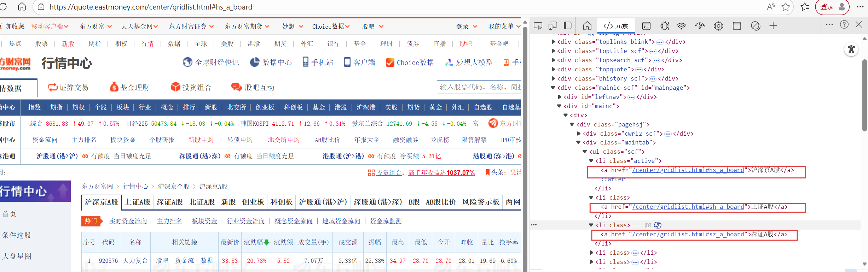This screenshot has width=868, height=272.
Task: Open 大盘星图 in left sidebar
Action: coord(17,256)
